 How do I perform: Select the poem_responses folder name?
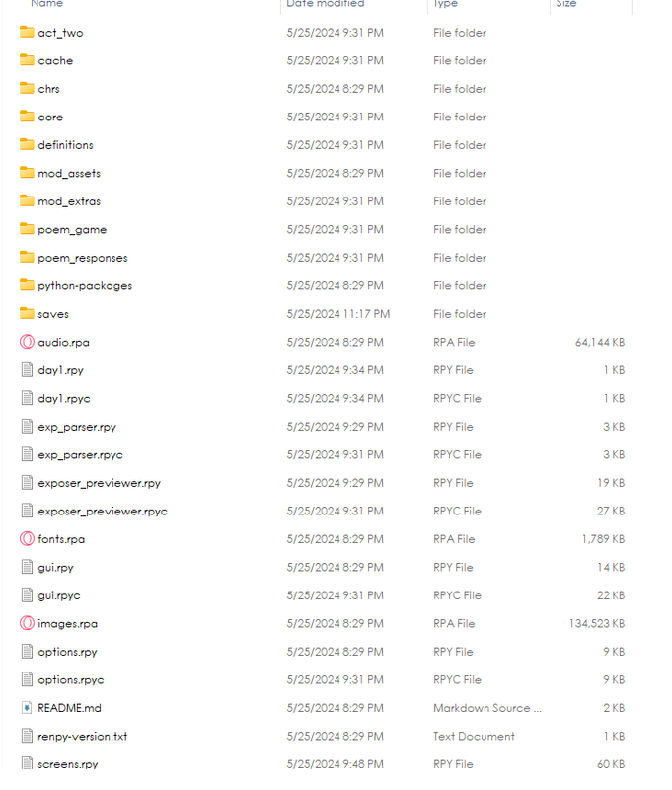(83, 258)
